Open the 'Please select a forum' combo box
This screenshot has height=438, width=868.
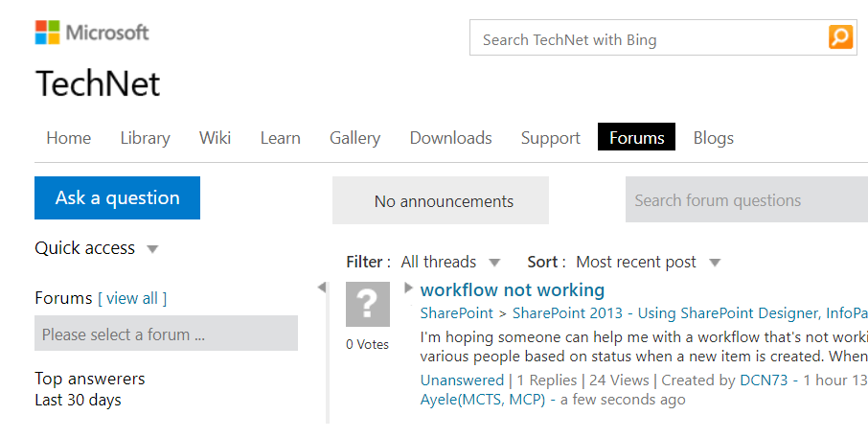pyautogui.click(x=166, y=334)
